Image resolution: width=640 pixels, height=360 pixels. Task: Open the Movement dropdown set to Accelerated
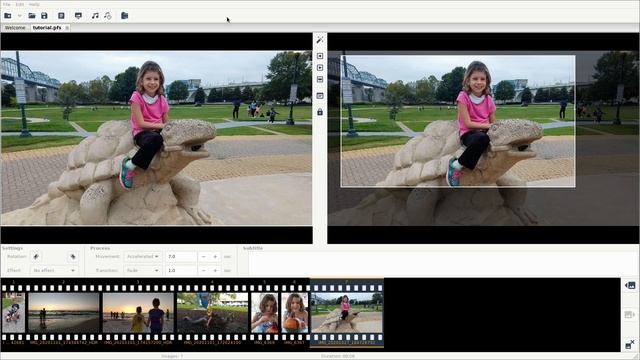[142, 257]
